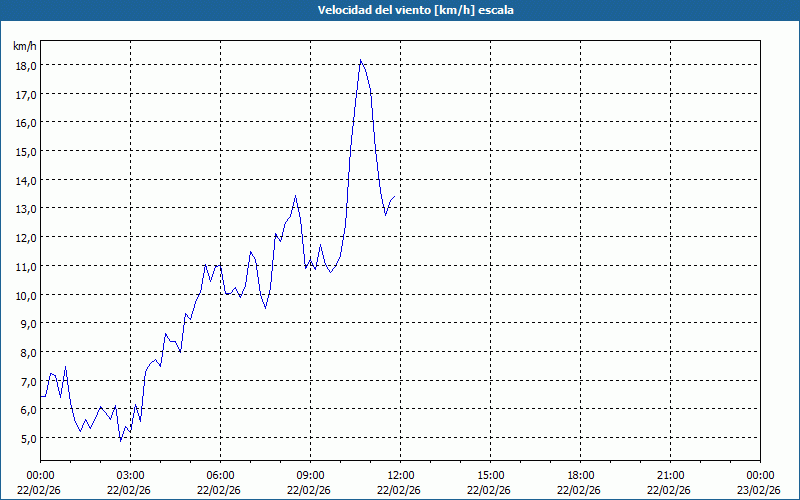The height and width of the screenshot is (500, 800).
Task: Click the 03:00 time axis label
Action: click(x=130, y=475)
